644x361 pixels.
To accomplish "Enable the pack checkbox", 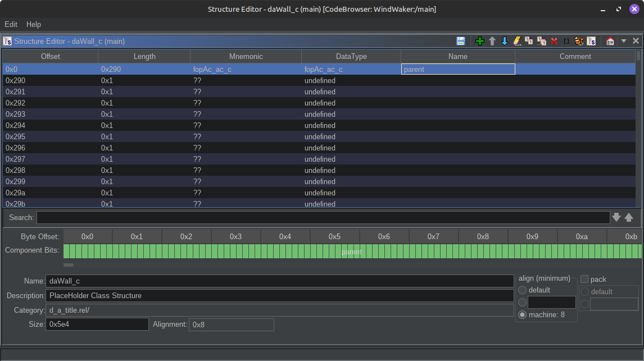I will 584,280.
